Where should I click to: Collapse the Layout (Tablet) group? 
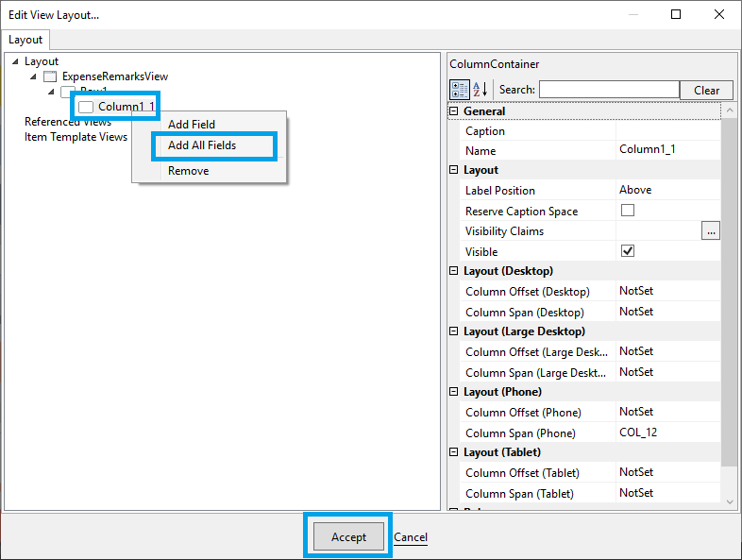[x=453, y=452]
